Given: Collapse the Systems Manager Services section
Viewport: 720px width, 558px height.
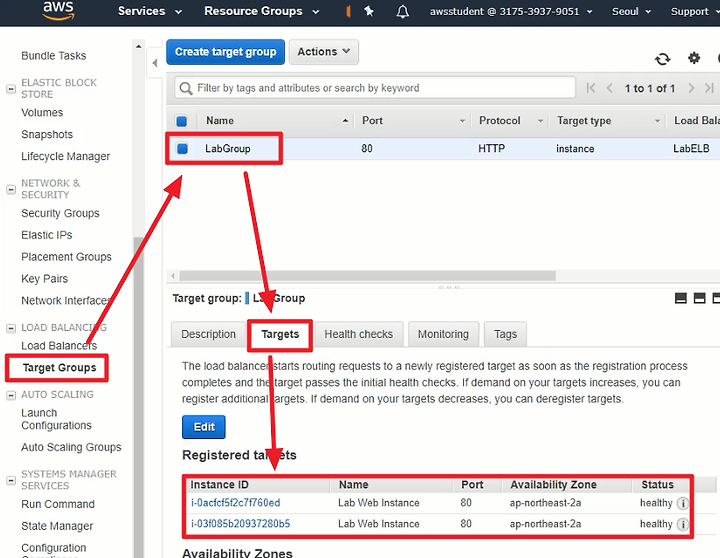Looking at the screenshot, I should (x=11, y=480).
